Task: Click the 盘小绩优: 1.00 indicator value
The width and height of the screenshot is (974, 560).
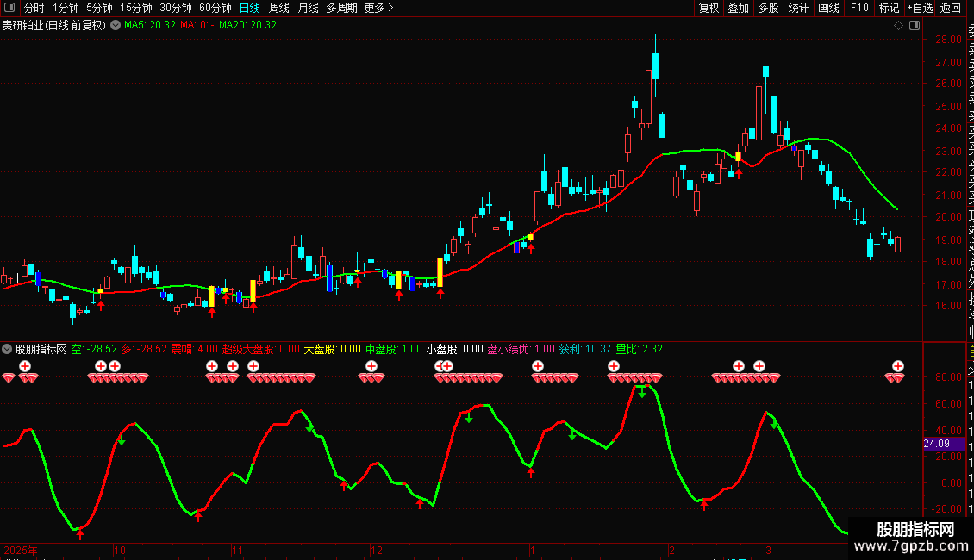Action: tap(521, 349)
